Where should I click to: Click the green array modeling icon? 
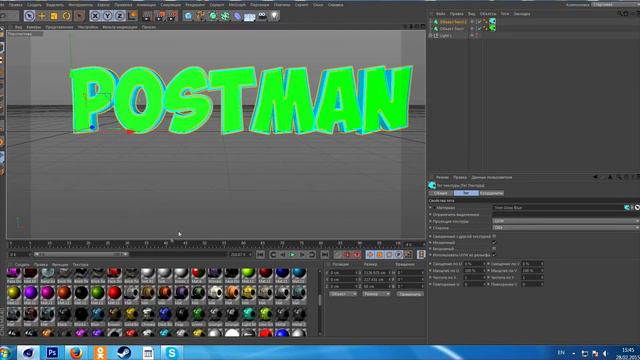[x=225, y=16]
